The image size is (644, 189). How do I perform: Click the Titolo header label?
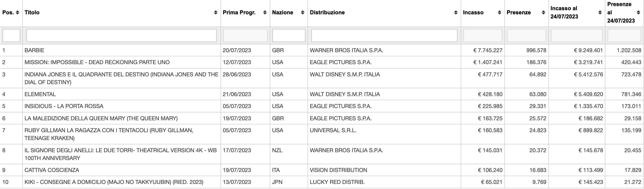point(32,12)
